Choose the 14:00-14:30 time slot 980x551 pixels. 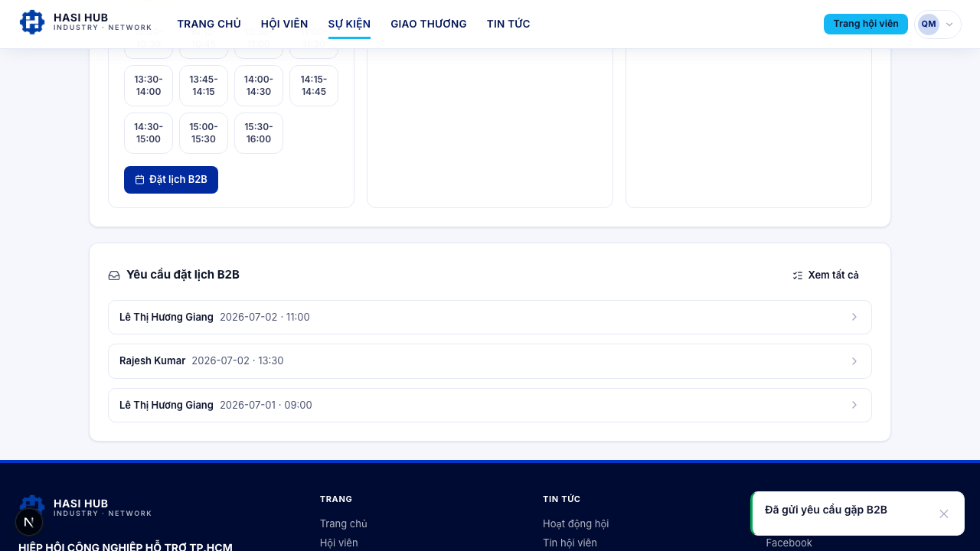pyautogui.click(x=259, y=86)
